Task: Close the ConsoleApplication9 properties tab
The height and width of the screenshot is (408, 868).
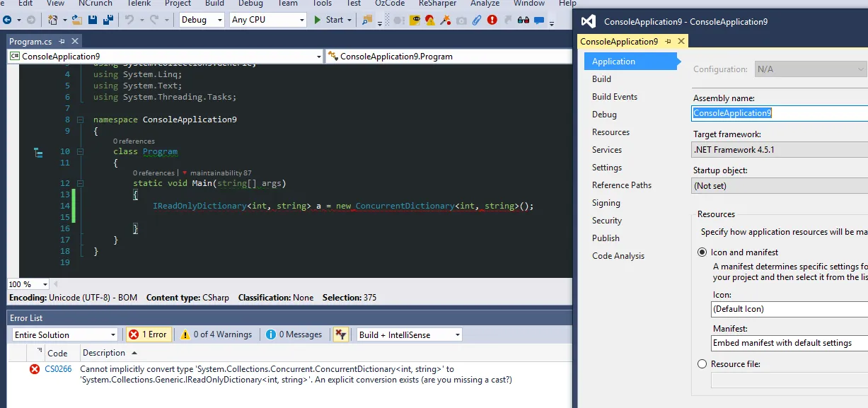Action: coord(681,42)
